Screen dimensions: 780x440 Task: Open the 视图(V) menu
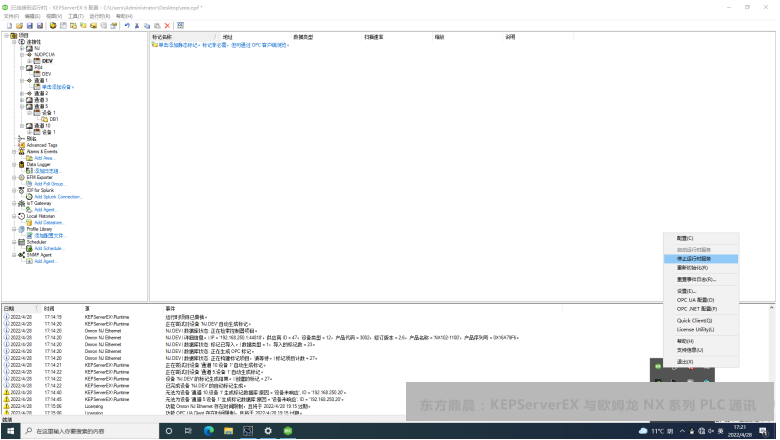(54, 16)
